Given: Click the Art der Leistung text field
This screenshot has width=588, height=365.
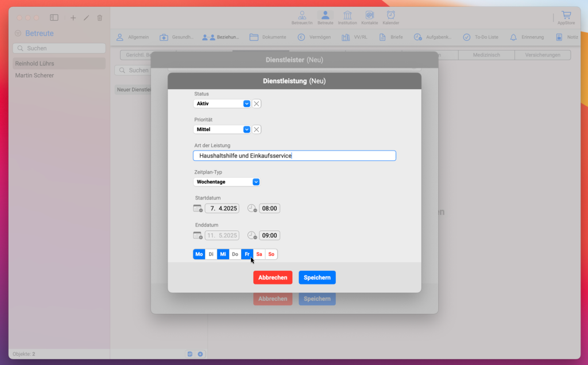Looking at the screenshot, I should (294, 156).
